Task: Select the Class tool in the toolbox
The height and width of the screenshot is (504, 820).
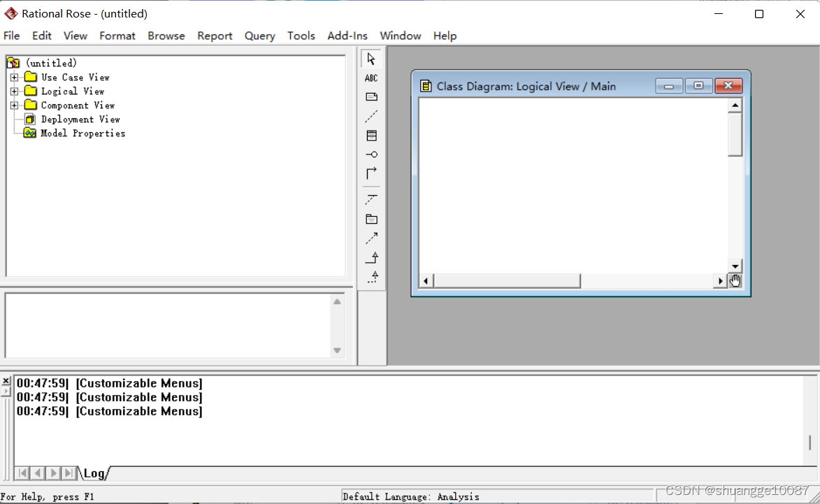Action: coord(371,136)
